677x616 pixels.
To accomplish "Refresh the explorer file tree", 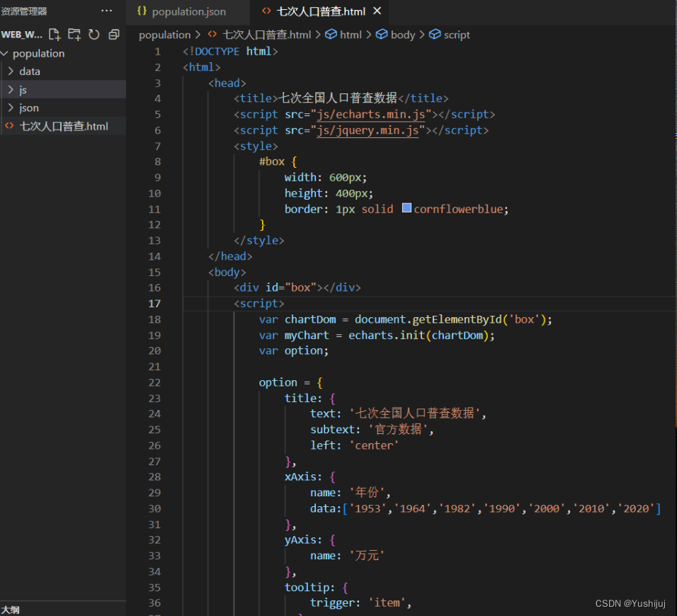I will [94, 35].
